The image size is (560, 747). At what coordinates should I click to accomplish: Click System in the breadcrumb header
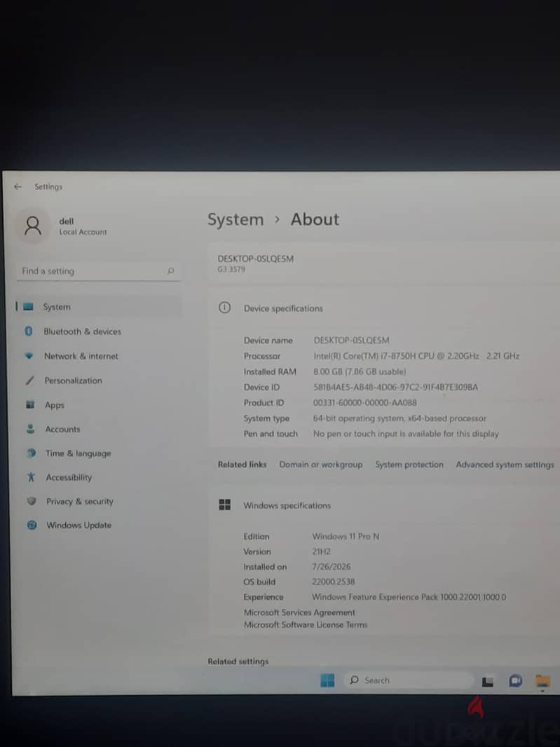coord(235,219)
